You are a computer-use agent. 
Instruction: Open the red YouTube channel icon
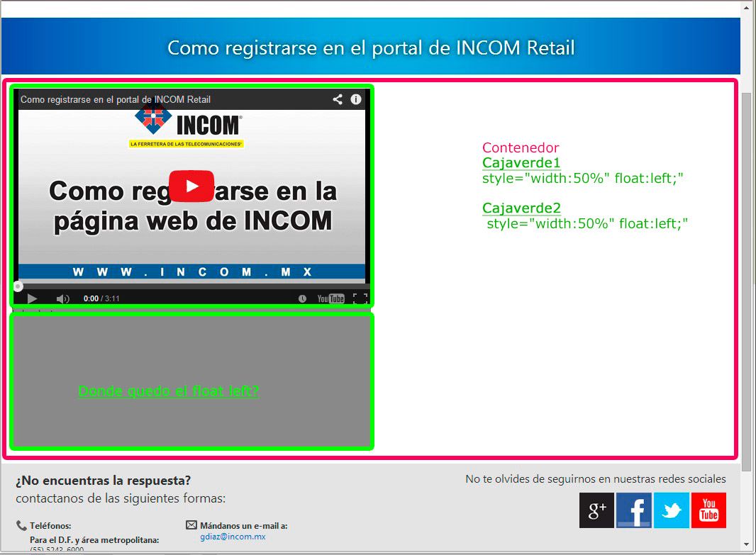coord(708,510)
